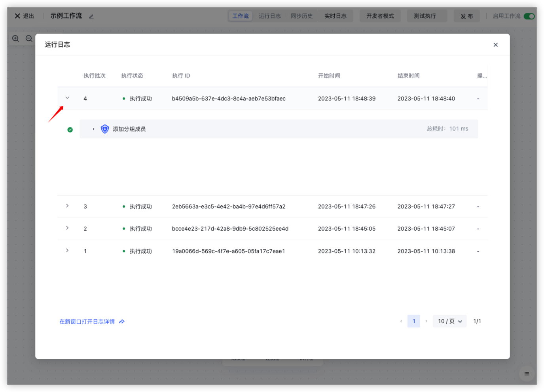Click the share arrow icon beside log link
Image resolution: width=544 pixels, height=392 pixels.
pos(122,322)
